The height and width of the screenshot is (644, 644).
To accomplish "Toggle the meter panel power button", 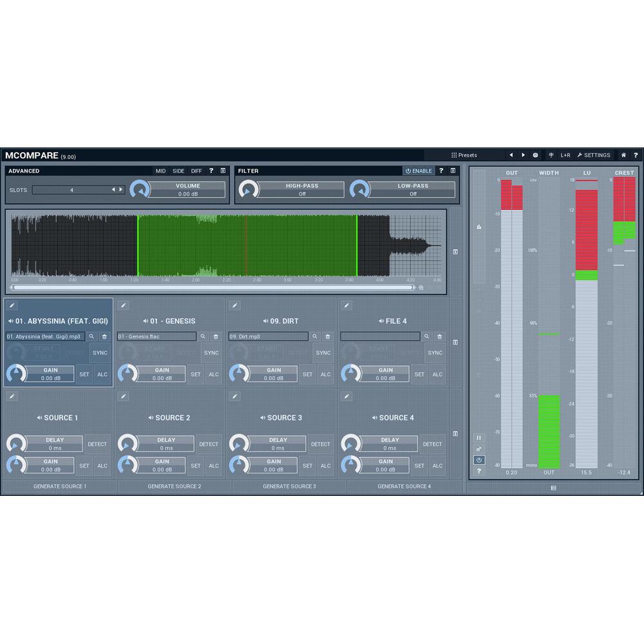I will point(478,459).
